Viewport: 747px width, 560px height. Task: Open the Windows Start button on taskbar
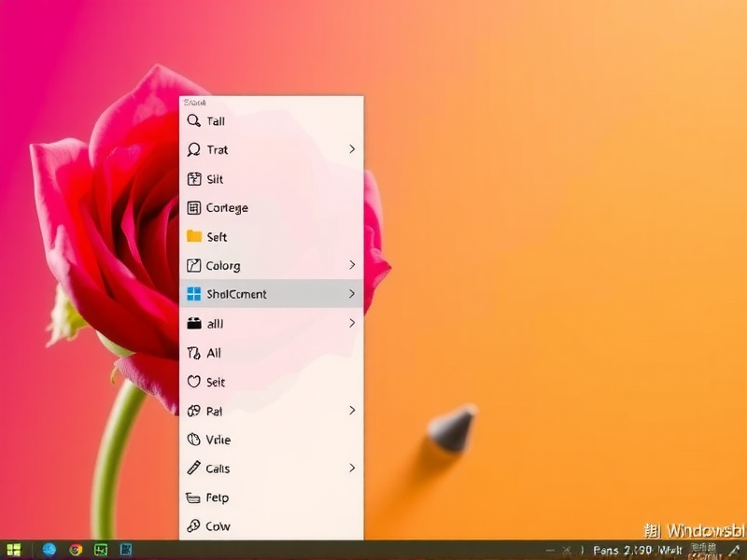coord(14,550)
